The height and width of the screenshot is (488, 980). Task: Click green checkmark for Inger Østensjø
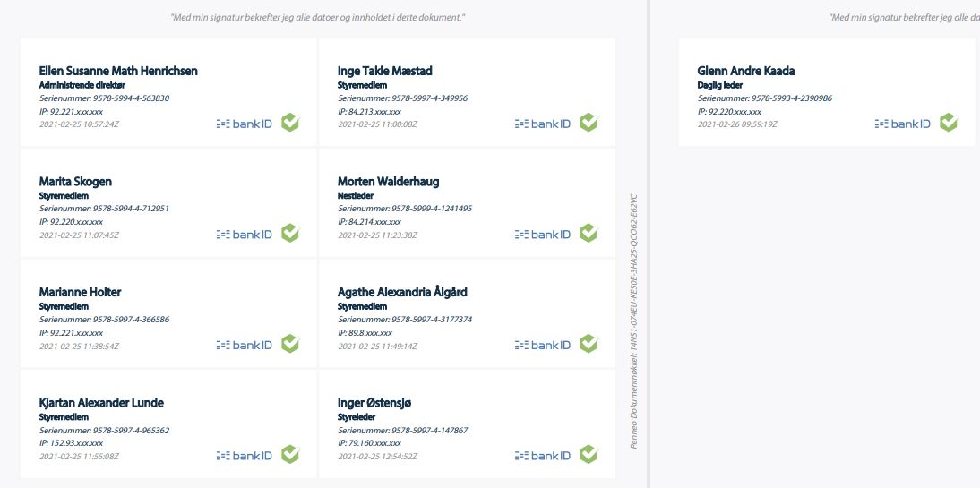coord(589,454)
